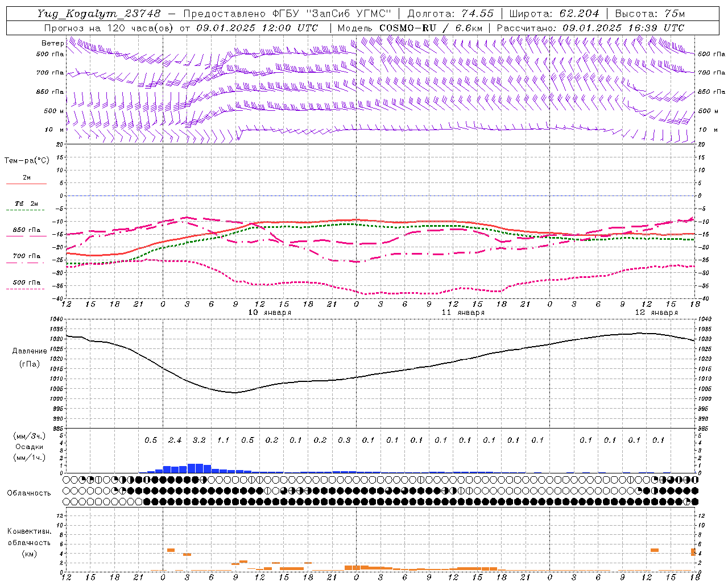
Task: Click the "850 гПа" temperature legend entry
Action: click(x=27, y=230)
